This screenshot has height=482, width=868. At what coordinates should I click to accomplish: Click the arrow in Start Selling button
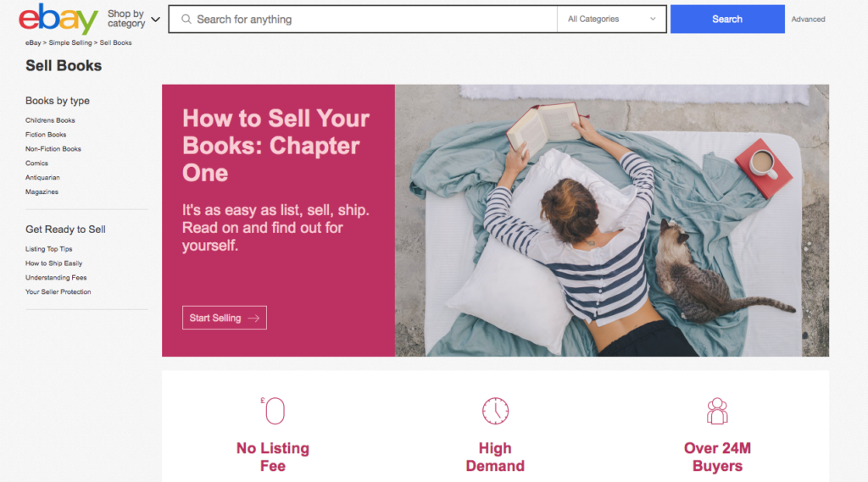253,319
